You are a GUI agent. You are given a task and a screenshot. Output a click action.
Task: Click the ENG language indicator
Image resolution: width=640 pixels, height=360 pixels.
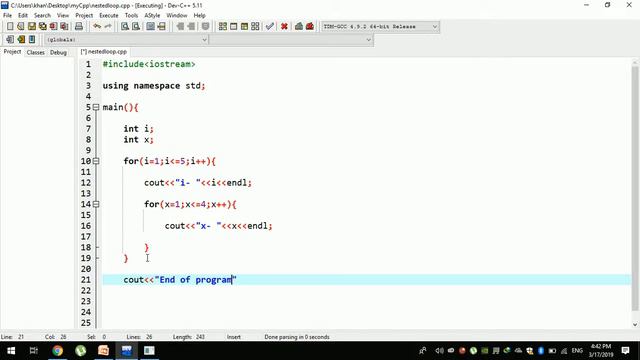coord(577,351)
